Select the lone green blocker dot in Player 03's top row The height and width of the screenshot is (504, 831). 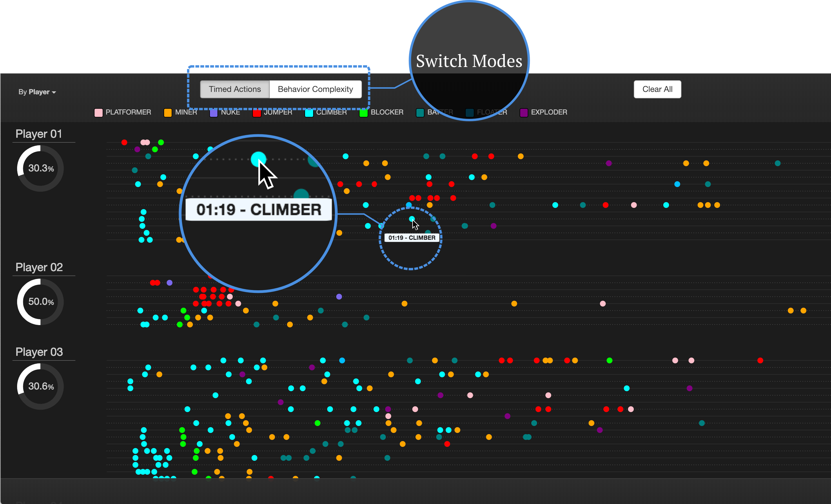[609, 360]
